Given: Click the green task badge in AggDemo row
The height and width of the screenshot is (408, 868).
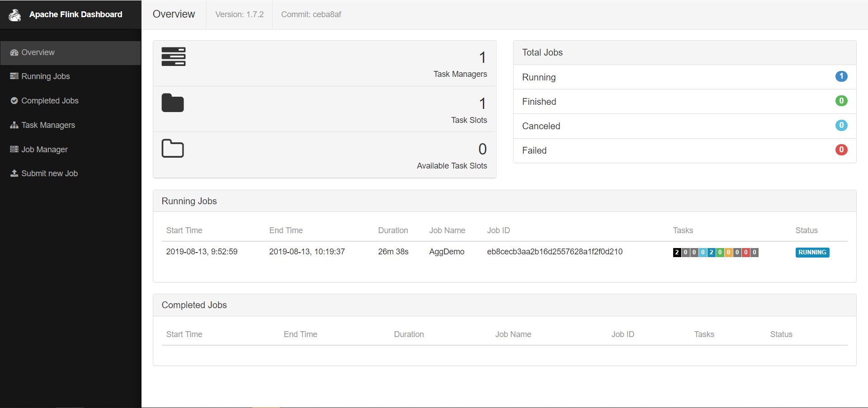Looking at the screenshot, I should tap(720, 253).
